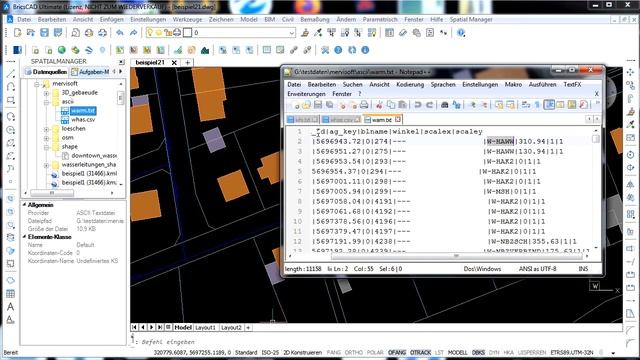Toggle POLAR tracking in the status bar
This screenshot has width=640, height=360.
[x=375, y=353]
